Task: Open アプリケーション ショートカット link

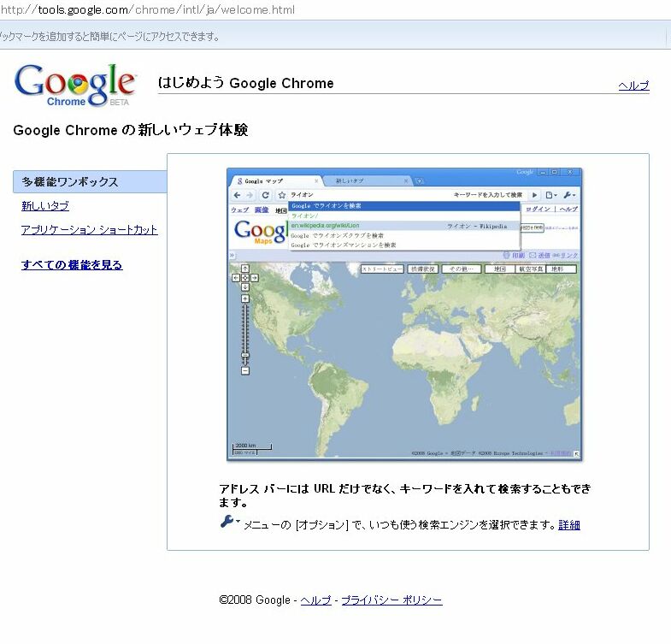Action: point(90,230)
